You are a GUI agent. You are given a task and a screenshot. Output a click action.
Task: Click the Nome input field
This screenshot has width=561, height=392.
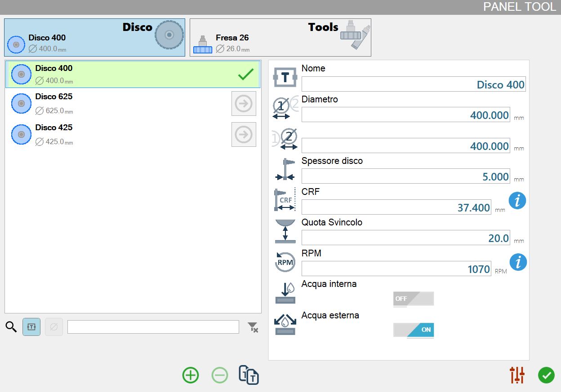pyautogui.click(x=414, y=84)
